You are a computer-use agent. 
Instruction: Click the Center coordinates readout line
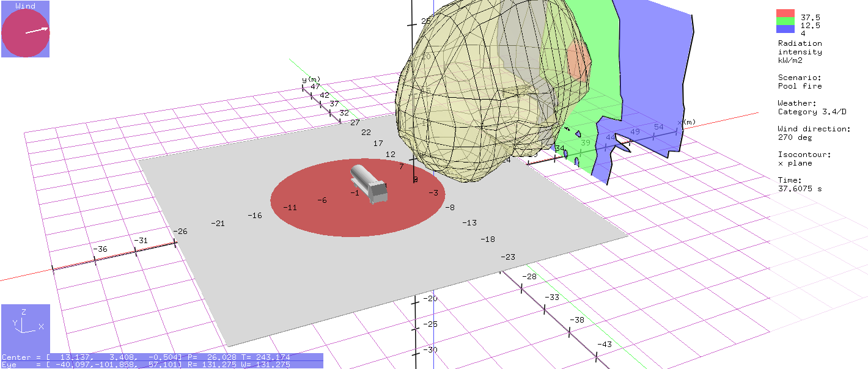[162, 357]
